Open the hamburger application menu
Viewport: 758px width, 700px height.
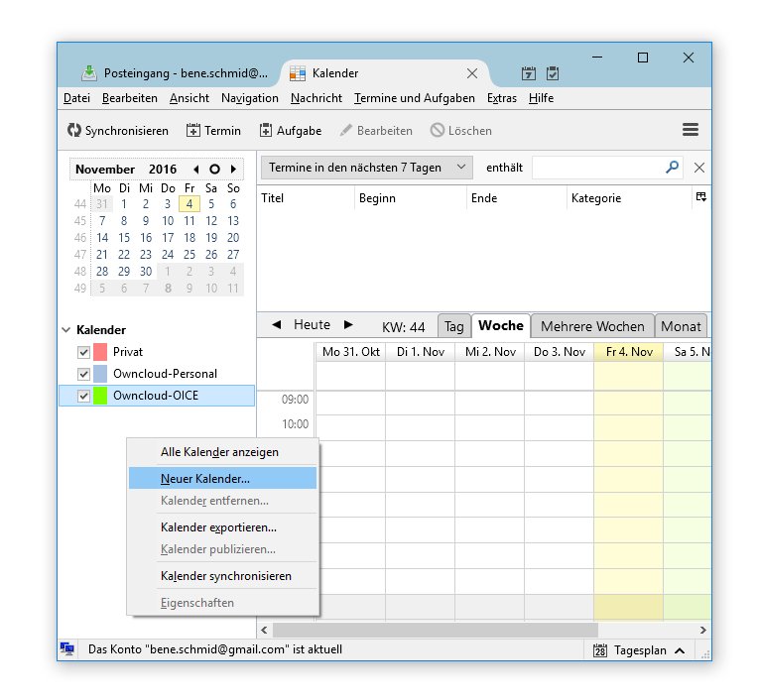[x=691, y=130]
